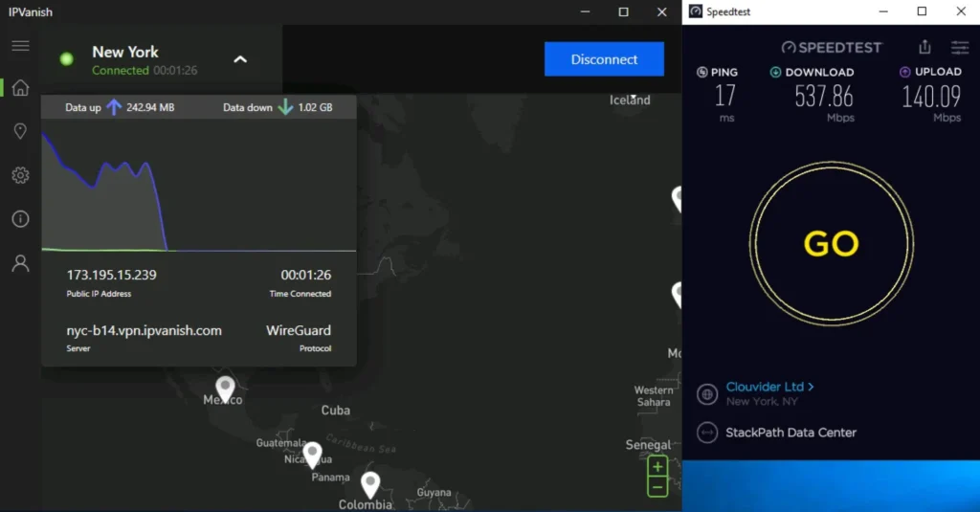Maximize the IPVanish window
The width and height of the screenshot is (980, 512).
[623, 11]
